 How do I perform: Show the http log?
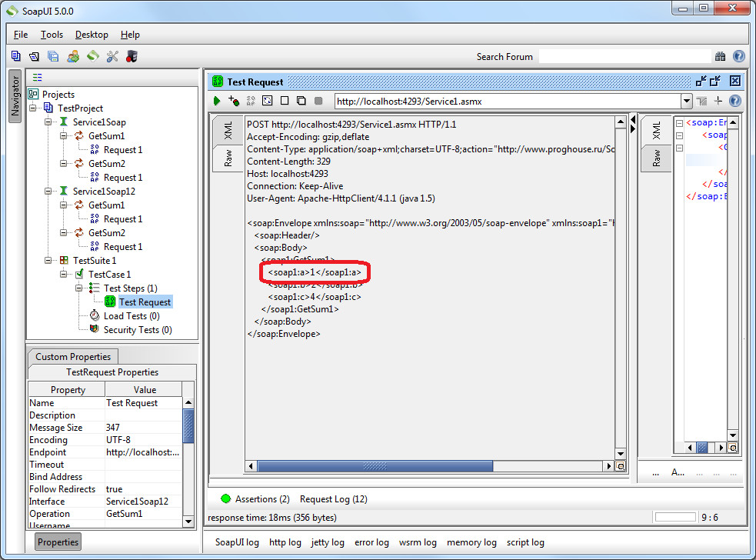click(285, 542)
